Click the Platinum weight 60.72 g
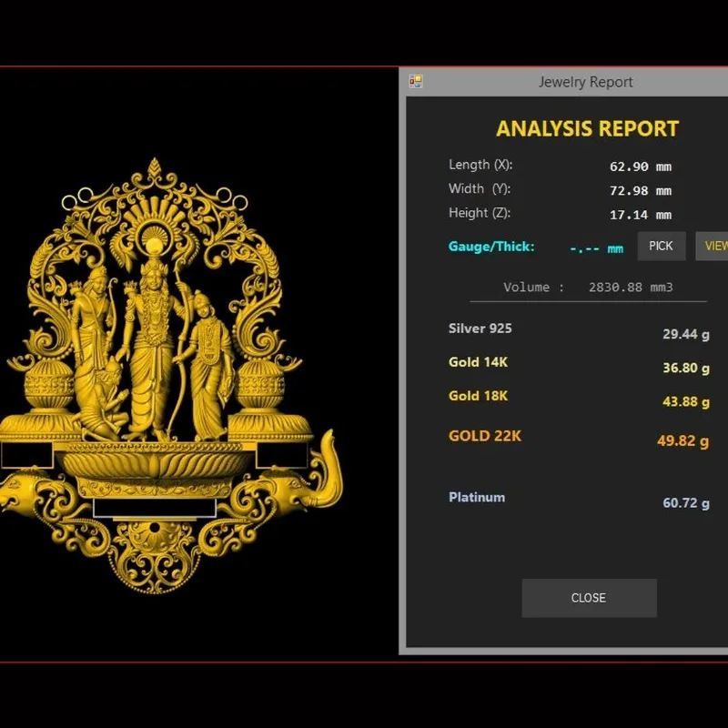This screenshot has width=728, height=728. click(x=686, y=503)
